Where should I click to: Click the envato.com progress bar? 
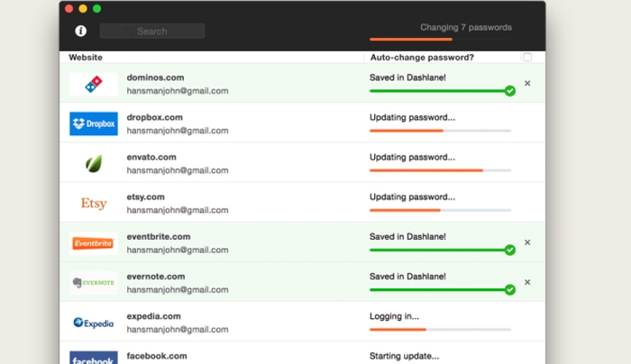pos(440,170)
